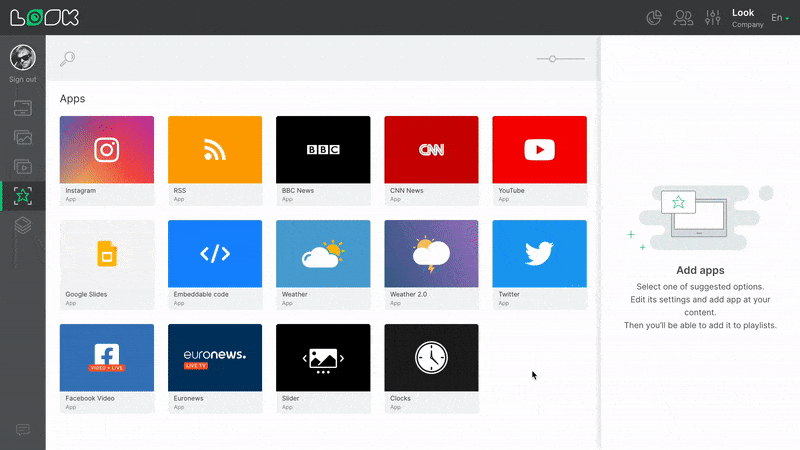Open the chat support icon
Viewport: 800px width, 450px height.
tap(23, 430)
